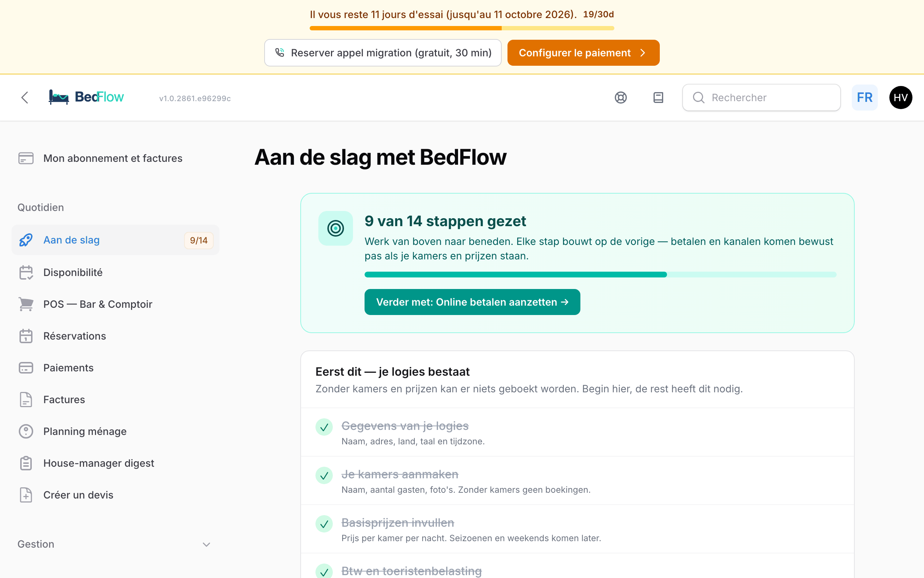Click the calendar-check icon for Disponibilité

26,272
